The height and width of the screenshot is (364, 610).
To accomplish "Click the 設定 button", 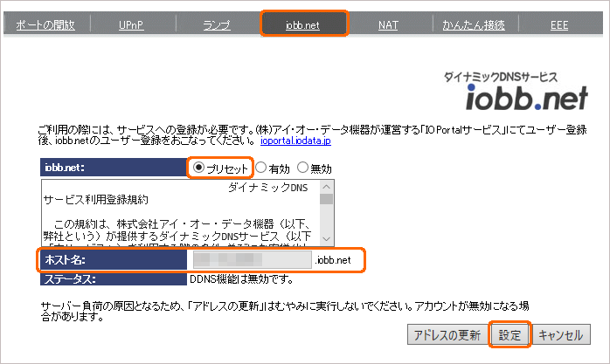I will pos(509,335).
